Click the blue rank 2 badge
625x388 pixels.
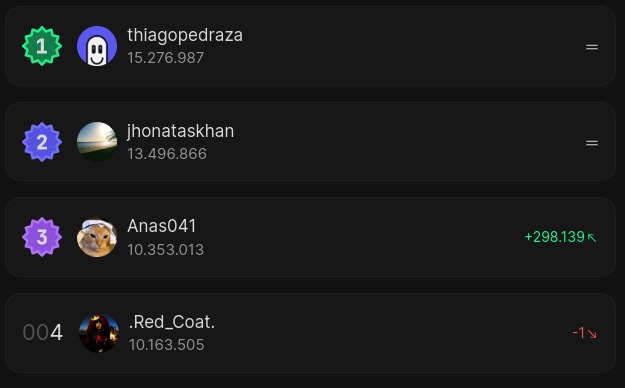[x=42, y=142]
